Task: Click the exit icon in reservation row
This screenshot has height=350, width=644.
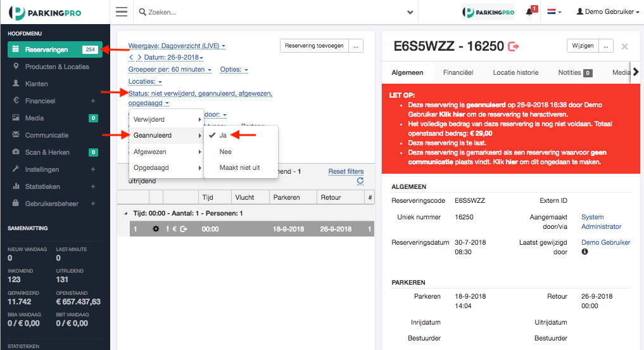Action: [184, 229]
